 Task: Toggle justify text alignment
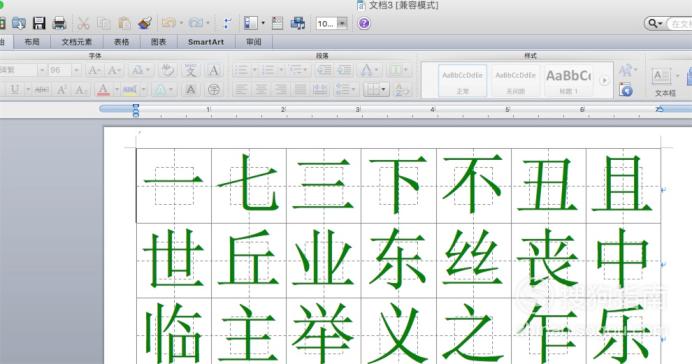point(300,90)
